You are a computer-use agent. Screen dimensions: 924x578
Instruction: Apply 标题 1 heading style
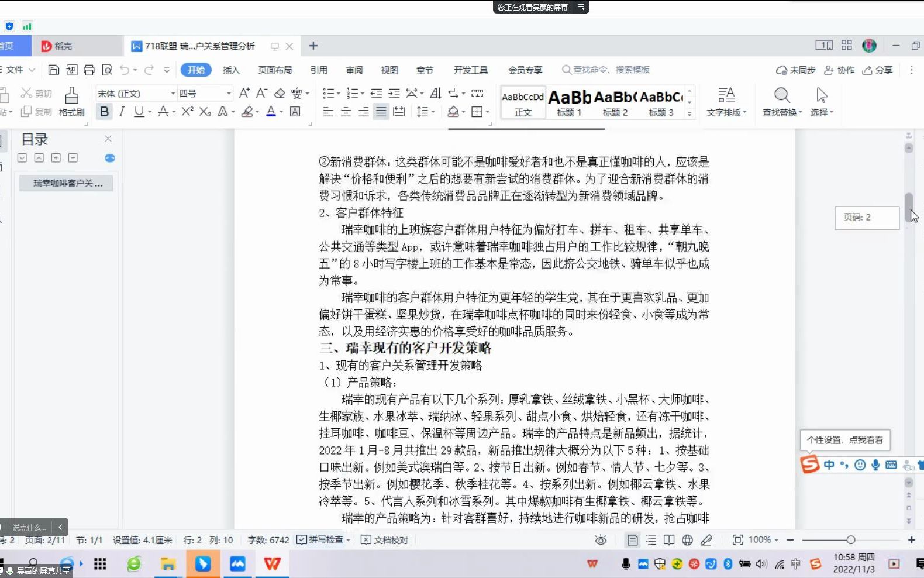[569, 103]
